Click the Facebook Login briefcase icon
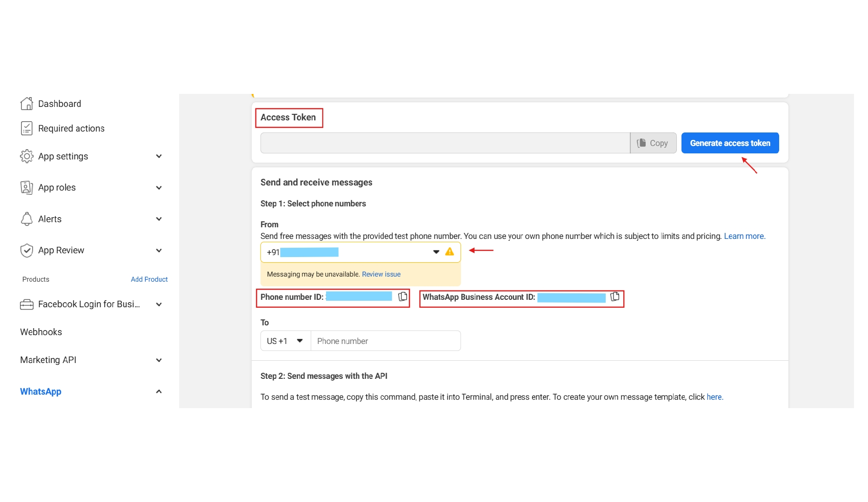Screen dimensions: 868x502 (27, 304)
